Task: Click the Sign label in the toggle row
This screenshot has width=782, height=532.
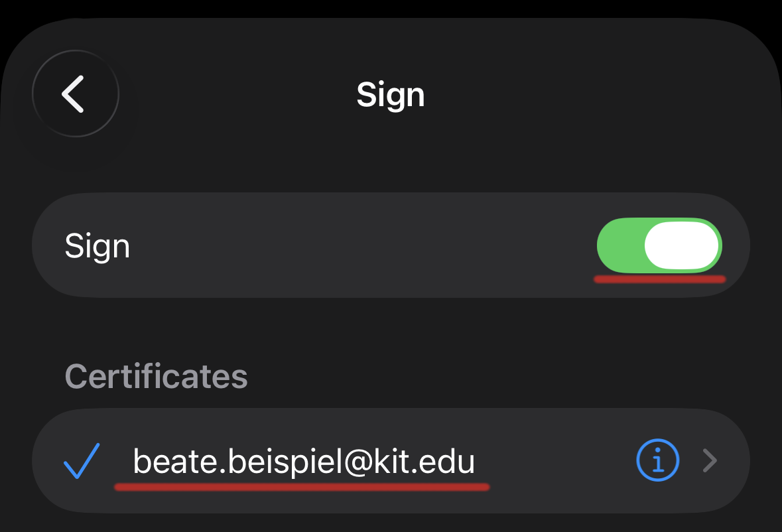Action: point(98,246)
